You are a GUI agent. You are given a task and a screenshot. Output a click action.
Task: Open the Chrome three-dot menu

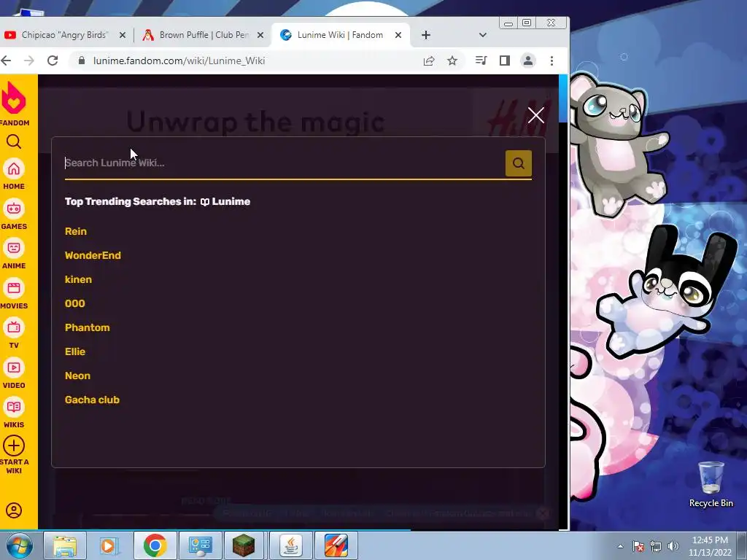click(x=551, y=61)
